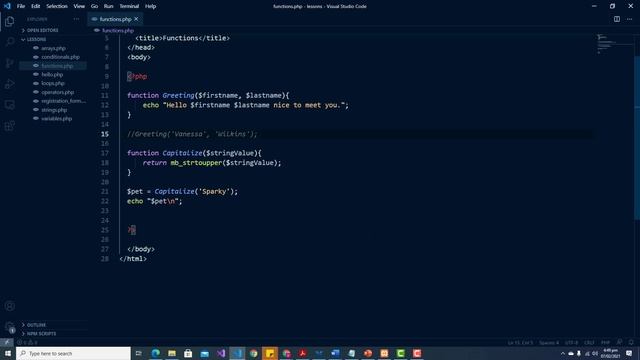This screenshot has width=640, height=360.
Task: Open the Source Control view
Action: (x=9, y=63)
